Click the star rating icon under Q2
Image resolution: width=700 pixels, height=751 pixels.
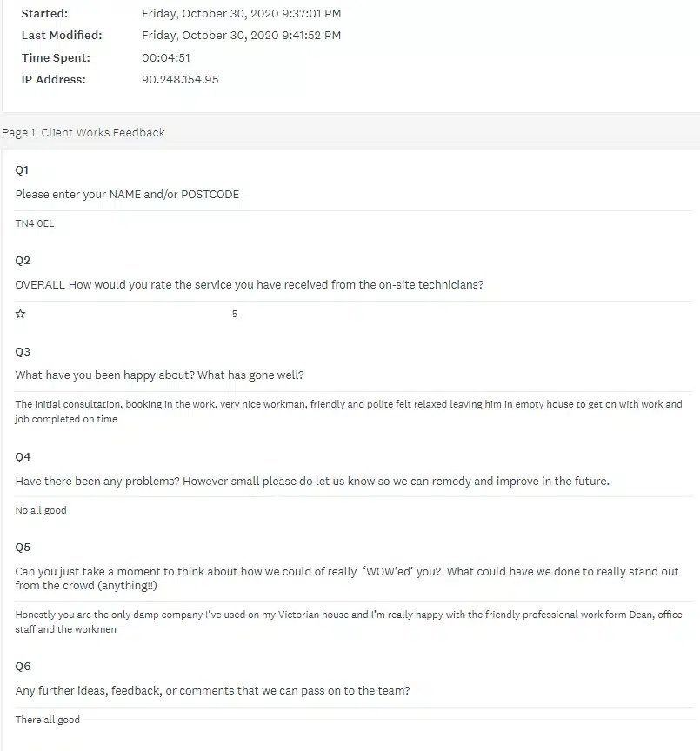[20, 314]
